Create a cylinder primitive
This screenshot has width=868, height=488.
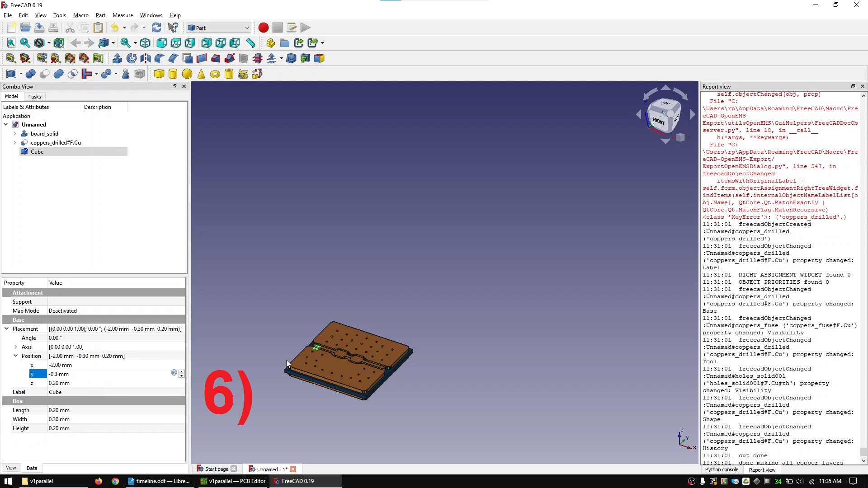[x=173, y=74]
